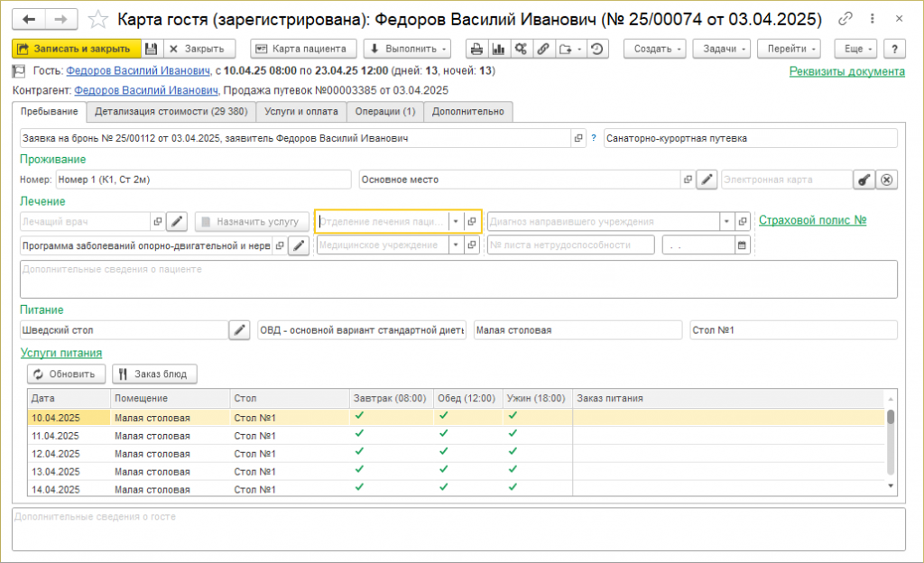Open the Реквизиты документа link
This screenshot has height=563, width=924.
pyautogui.click(x=846, y=71)
